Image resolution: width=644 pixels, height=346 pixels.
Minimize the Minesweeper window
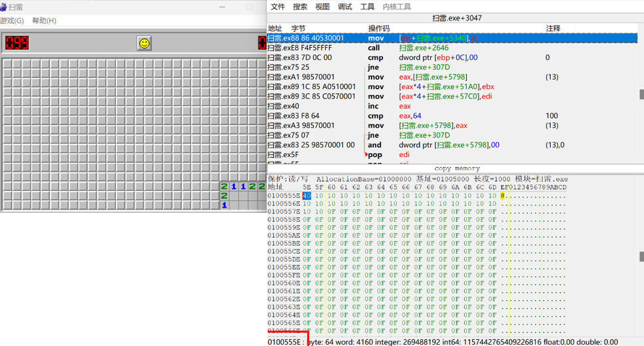pos(222,7)
